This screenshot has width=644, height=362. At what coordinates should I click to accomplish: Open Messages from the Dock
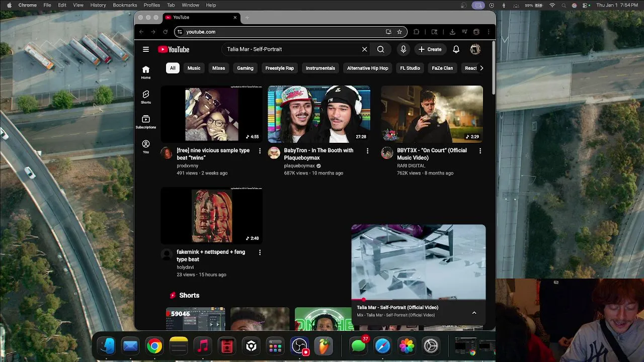coord(358,346)
